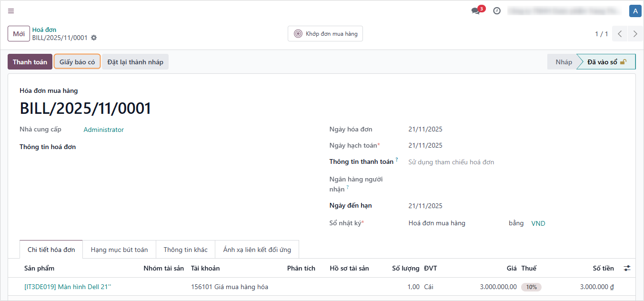Open the Thông tin khác tab

click(x=185, y=250)
